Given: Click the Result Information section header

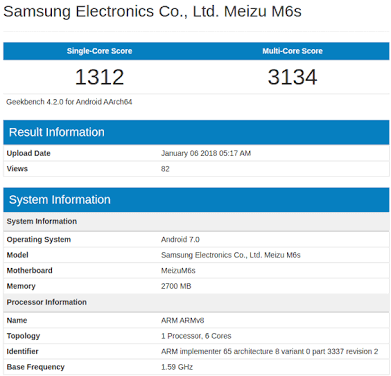Looking at the screenshot, I should pyautogui.click(x=196, y=132).
